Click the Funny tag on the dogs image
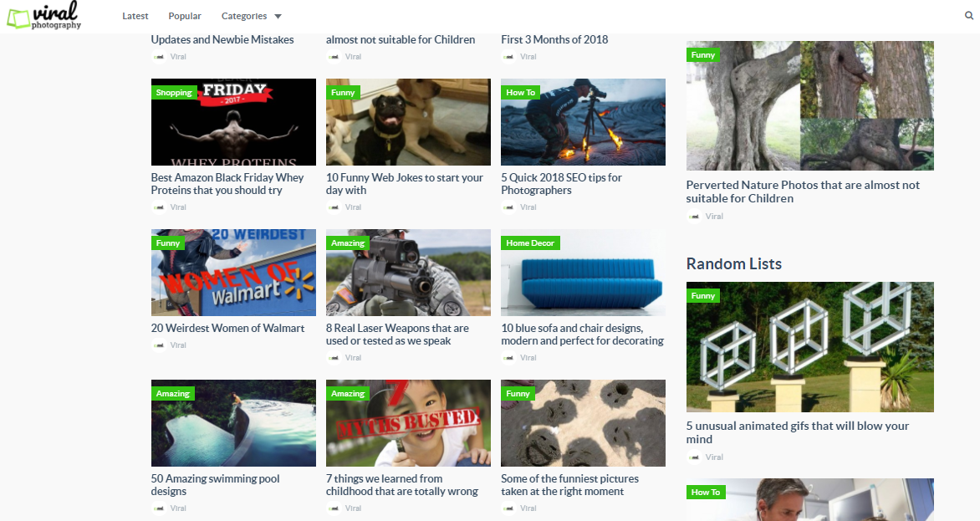Viewport: 980px width, 521px height. tap(343, 93)
